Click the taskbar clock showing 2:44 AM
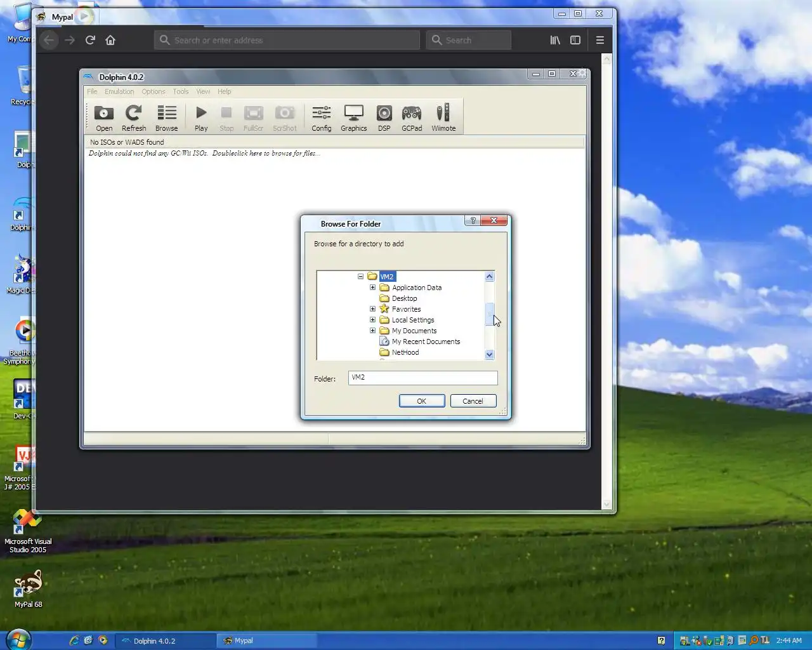Image resolution: width=812 pixels, height=650 pixels. point(789,640)
